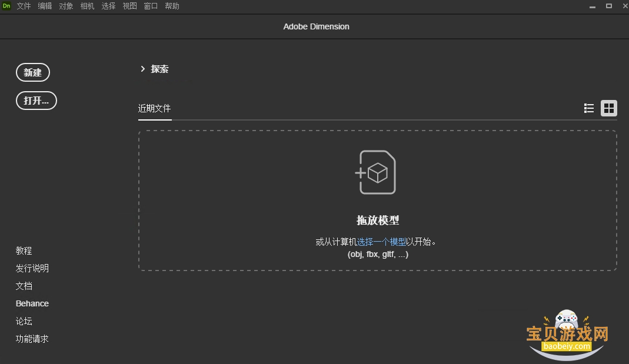
Task: Click the 新建 button
Action: pyautogui.click(x=33, y=72)
